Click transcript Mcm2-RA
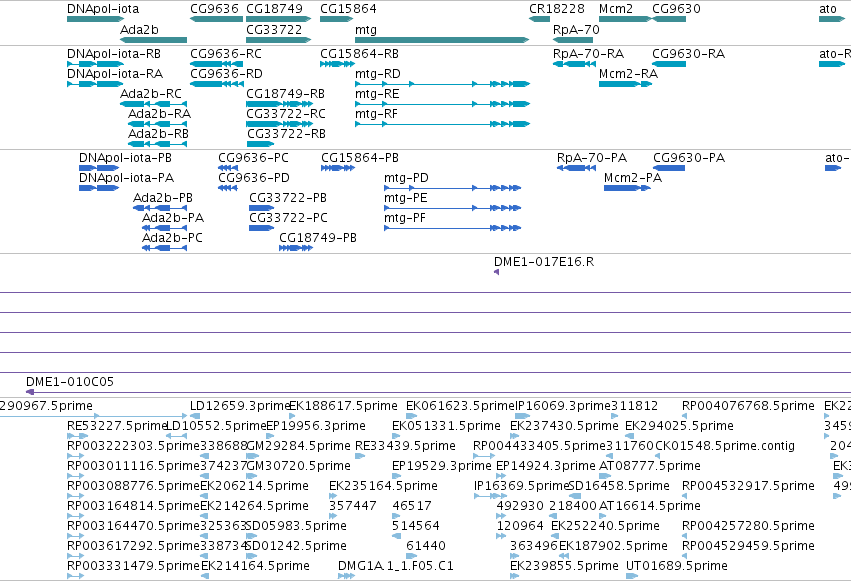This screenshot has width=851, height=581. pyautogui.click(x=625, y=84)
